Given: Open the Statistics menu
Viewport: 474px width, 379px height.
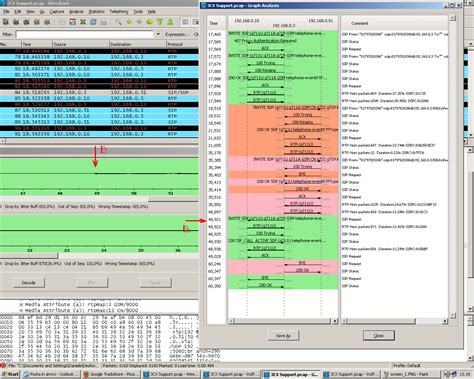Looking at the screenshot, I should click(96, 11).
